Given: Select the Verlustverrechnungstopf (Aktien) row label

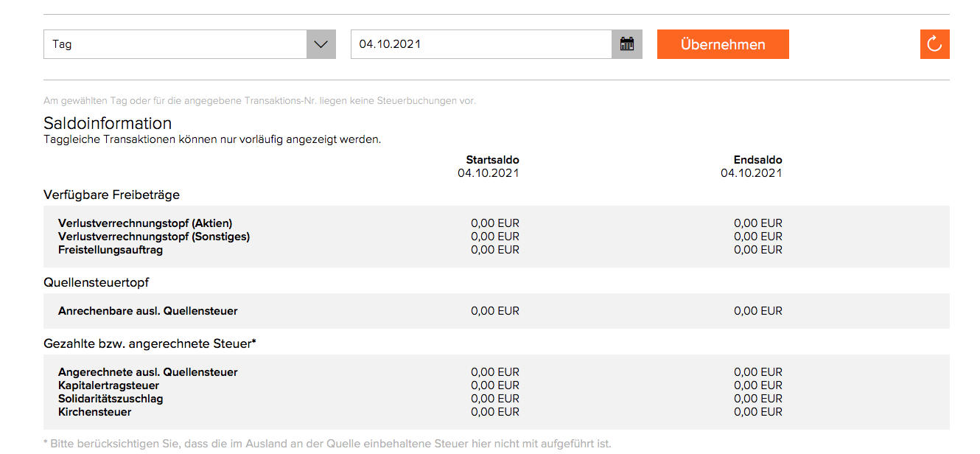Looking at the screenshot, I should click(x=145, y=223).
